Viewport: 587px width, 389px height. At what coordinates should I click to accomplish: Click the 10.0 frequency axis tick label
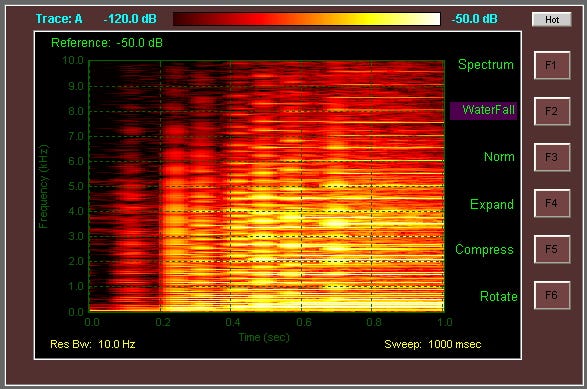(x=73, y=60)
